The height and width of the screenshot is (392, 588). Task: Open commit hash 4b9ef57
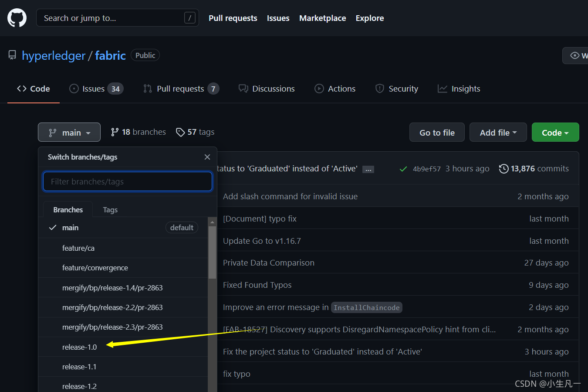click(x=427, y=169)
